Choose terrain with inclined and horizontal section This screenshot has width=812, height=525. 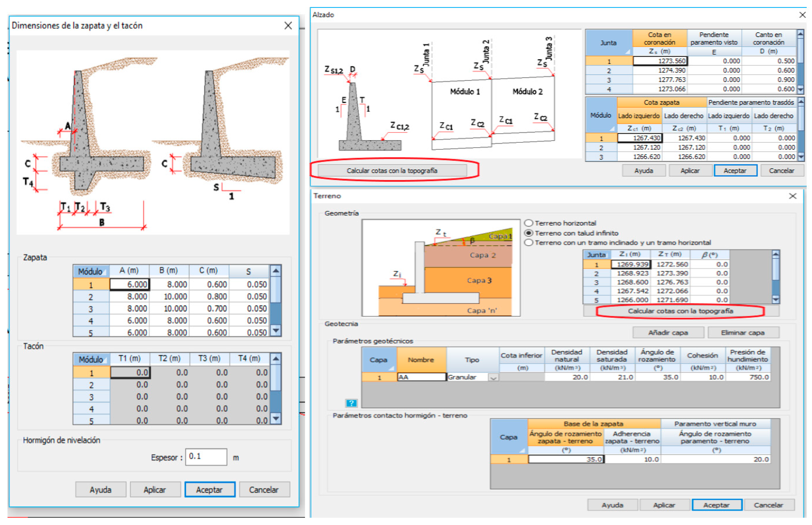click(529, 243)
